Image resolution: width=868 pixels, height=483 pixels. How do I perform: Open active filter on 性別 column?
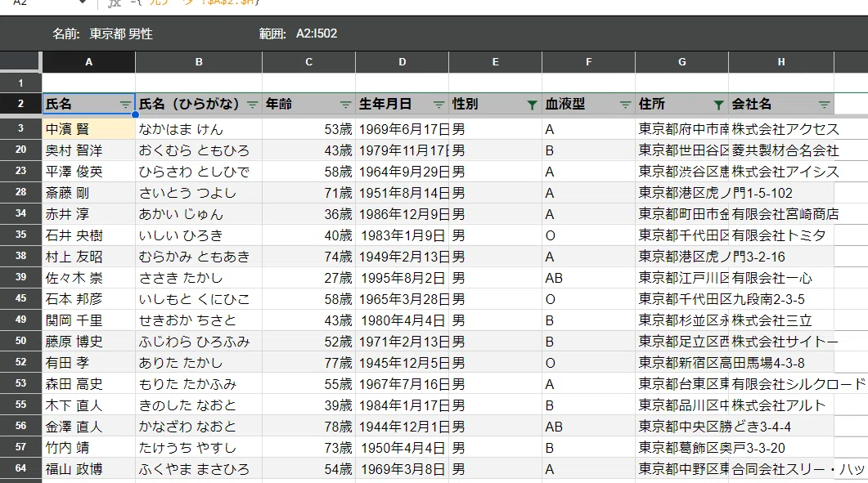tap(532, 104)
